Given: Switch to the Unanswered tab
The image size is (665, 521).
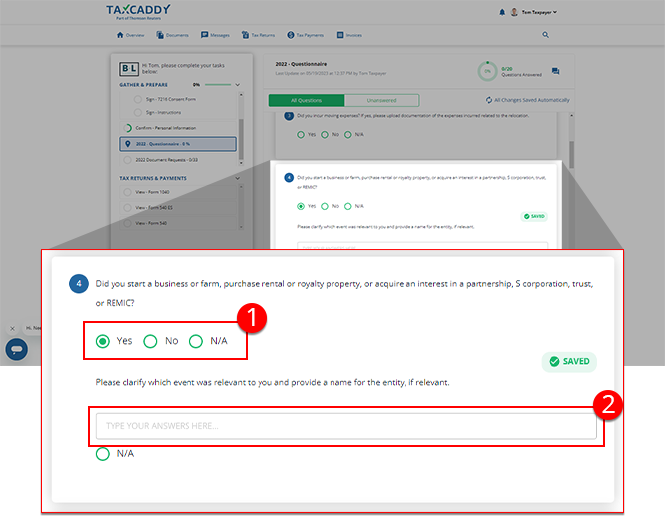Looking at the screenshot, I should tap(381, 101).
